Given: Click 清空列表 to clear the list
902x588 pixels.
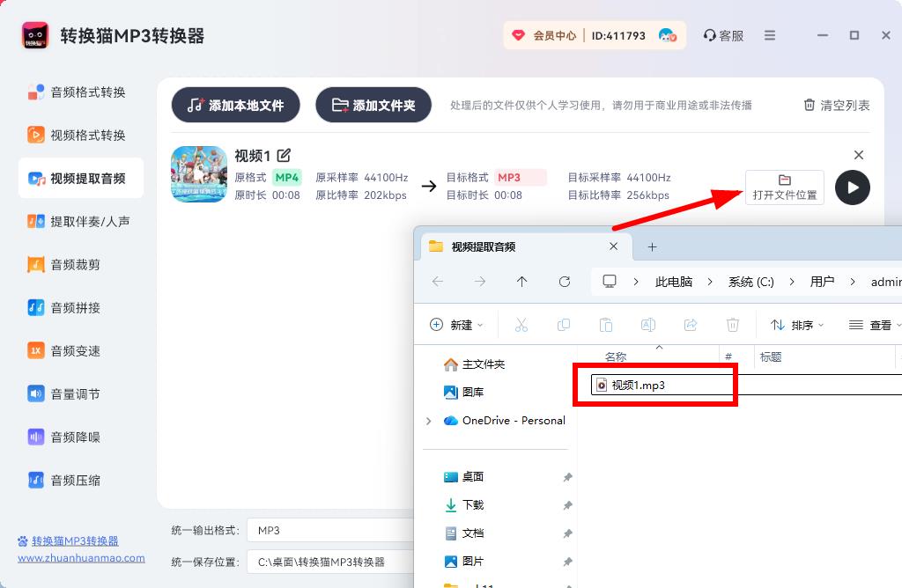Looking at the screenshot, I should click(x=836, y=105).
